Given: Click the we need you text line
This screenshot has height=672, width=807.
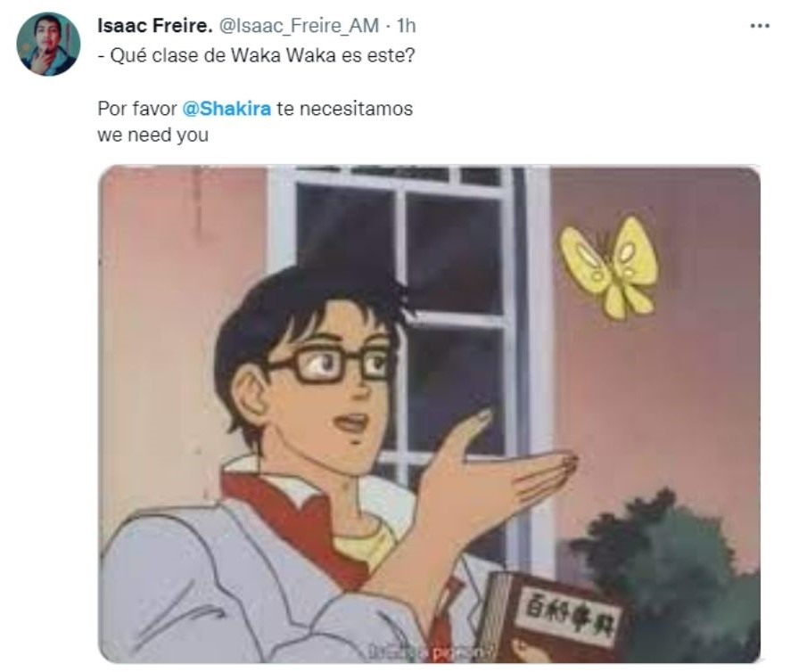Looking at the screenshot, I should (152, 135).
